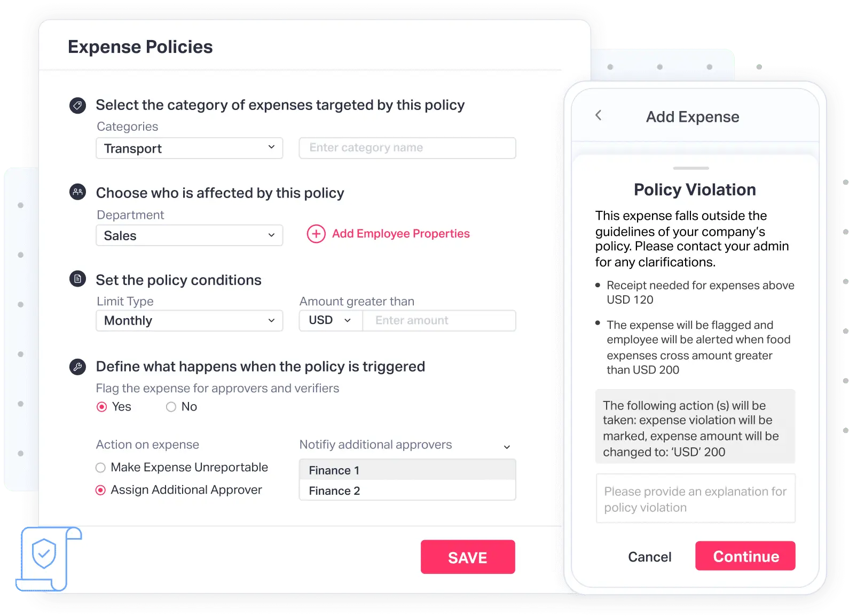Image resolution: width=849 pixels, height=616 pixels.
Task: Go back using the Add Expense arrow
Action: tap(599, 115)
